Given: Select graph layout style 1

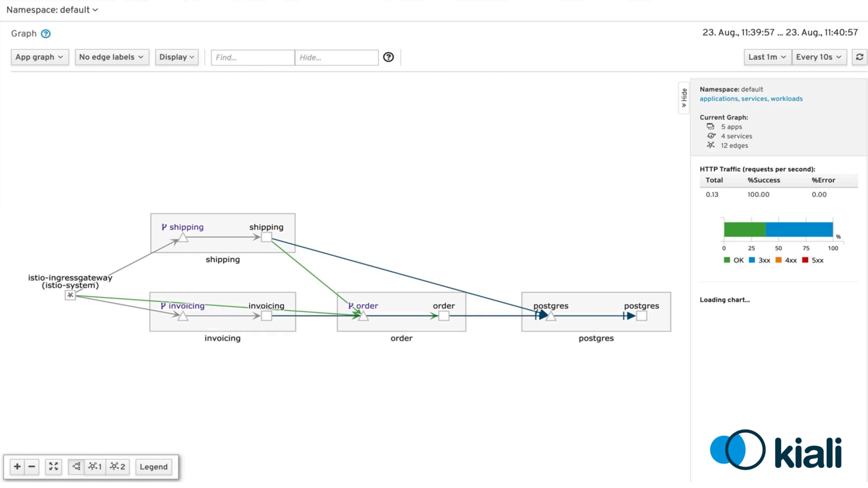Looking at the screenshot, I should (95, 466).
